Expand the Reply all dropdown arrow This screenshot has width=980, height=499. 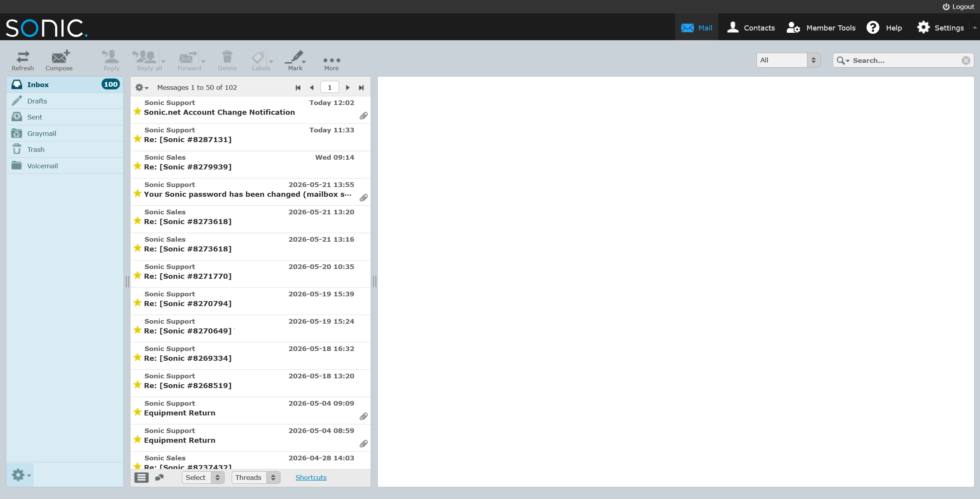click(x=163, y=61)
